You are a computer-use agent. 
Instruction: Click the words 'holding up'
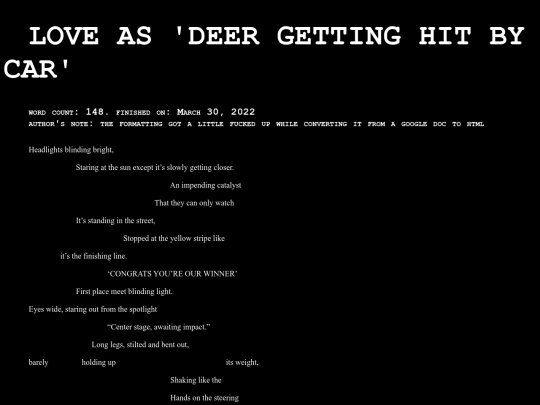point(98,362)
